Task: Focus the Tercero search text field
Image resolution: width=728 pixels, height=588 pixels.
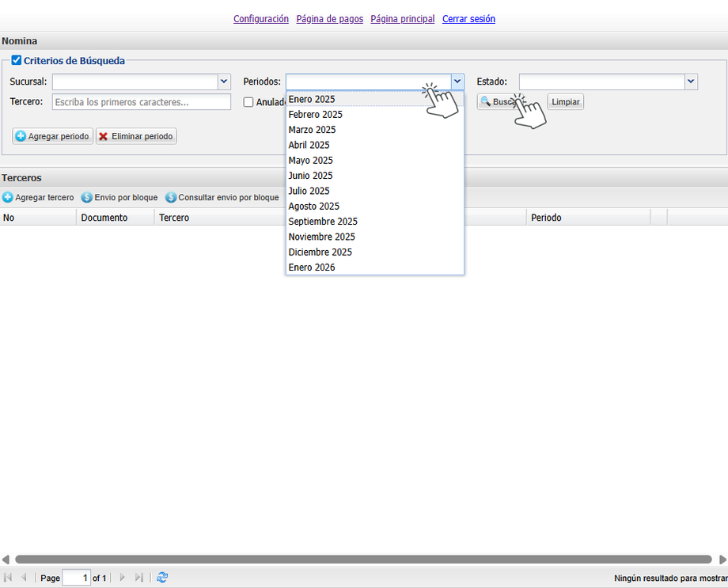Action: coord(142,102)
